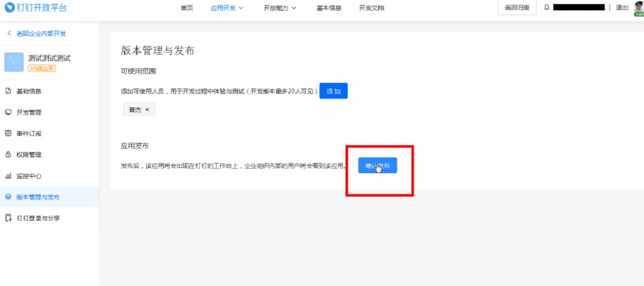Click the blue 确认发布 button

point(377,166)
